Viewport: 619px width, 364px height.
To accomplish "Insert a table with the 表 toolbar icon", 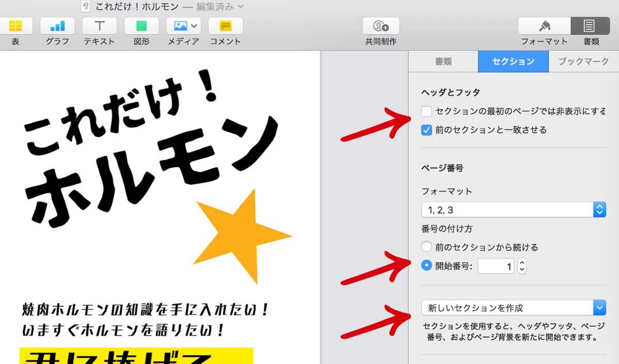I will (x=15, y=26).
